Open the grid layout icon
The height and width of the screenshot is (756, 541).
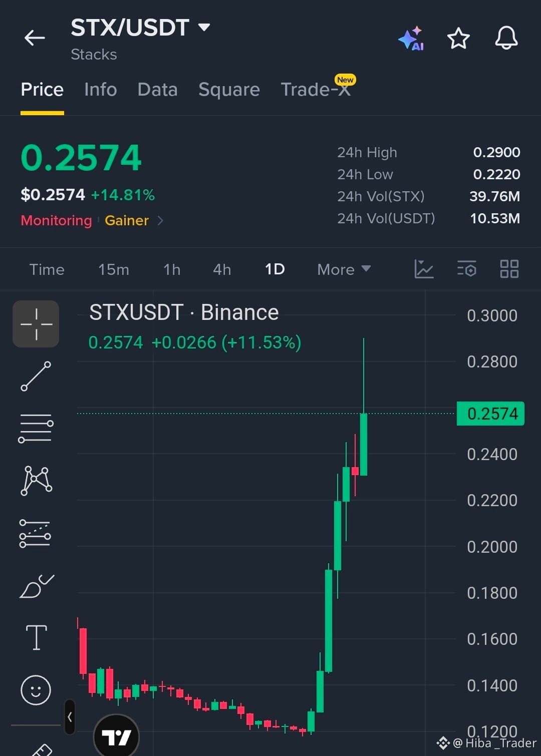[x=509, y=269]
